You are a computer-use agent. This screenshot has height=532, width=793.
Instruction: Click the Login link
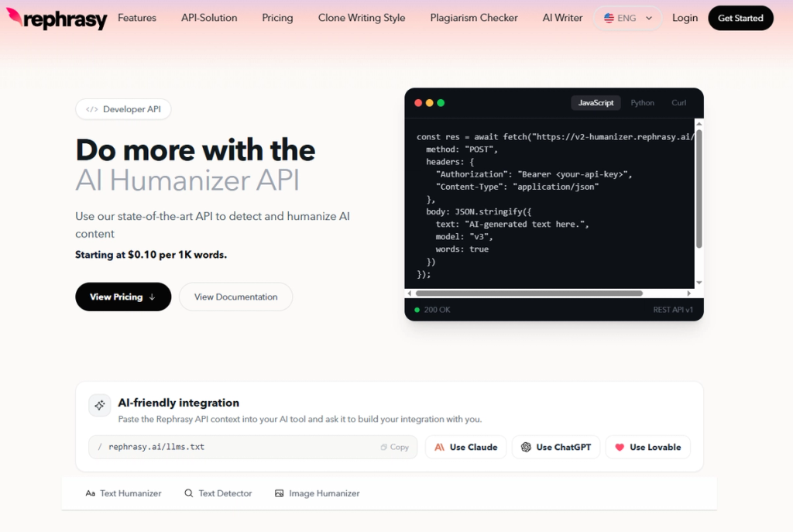685,18
